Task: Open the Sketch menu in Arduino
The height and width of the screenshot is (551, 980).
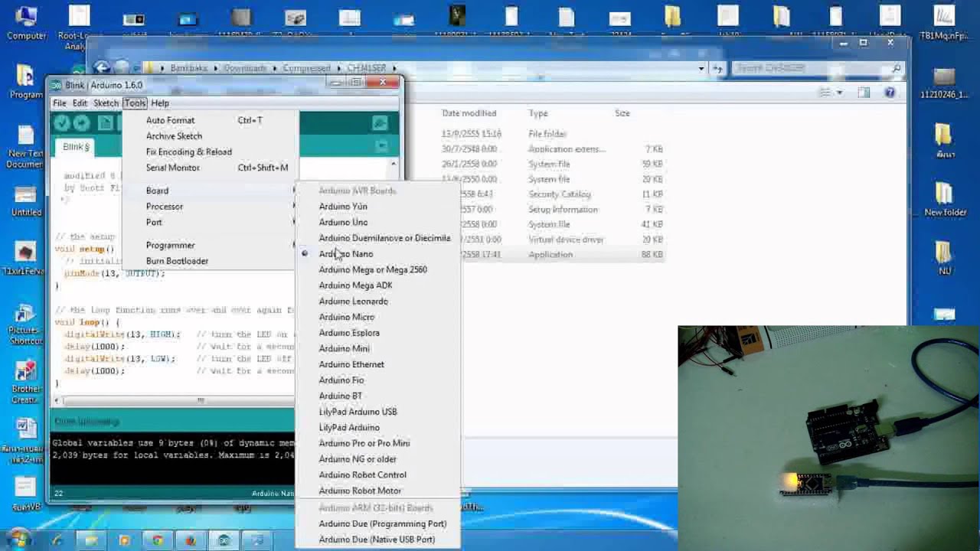Action: tap(106, 103)
